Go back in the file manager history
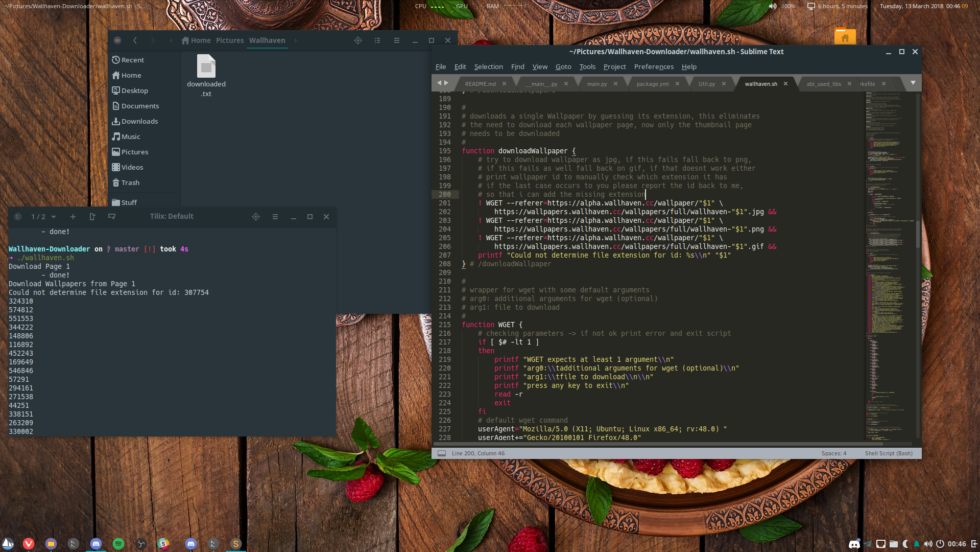 point(135,40)
